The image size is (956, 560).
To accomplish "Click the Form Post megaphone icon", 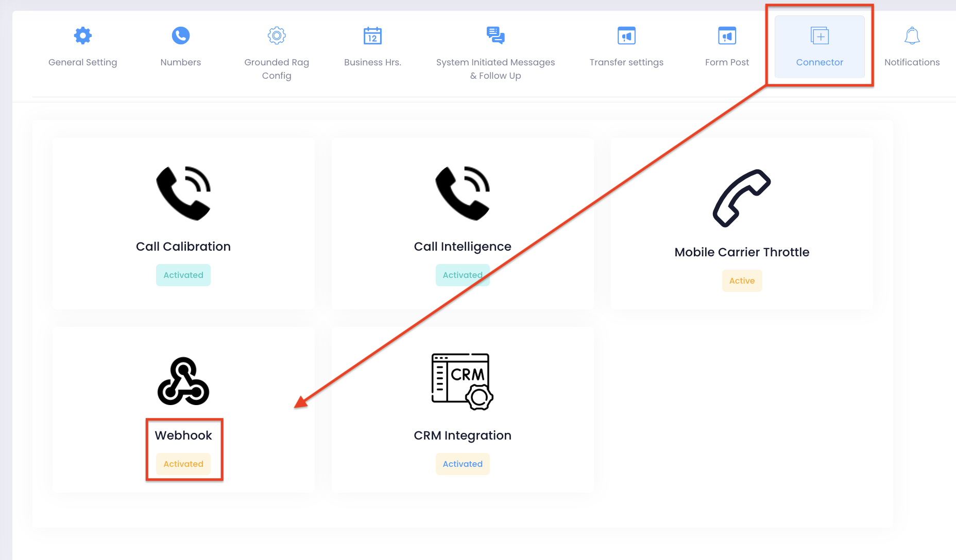I will 727,36.
